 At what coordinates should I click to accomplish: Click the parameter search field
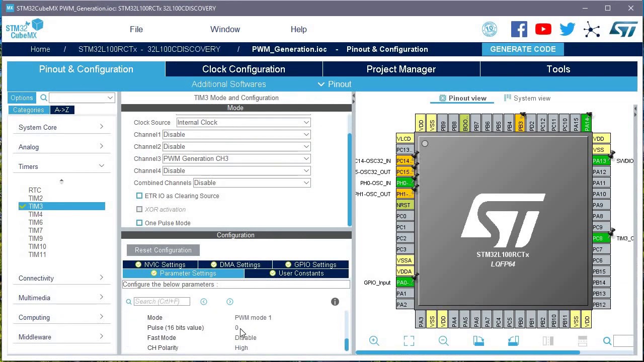tap(162, 302)
